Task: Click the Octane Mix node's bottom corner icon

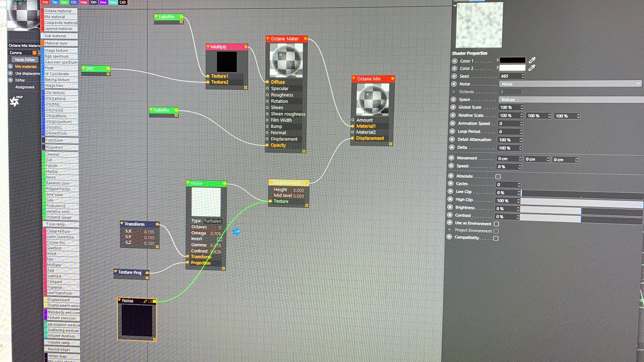Action: coord(390,144)
